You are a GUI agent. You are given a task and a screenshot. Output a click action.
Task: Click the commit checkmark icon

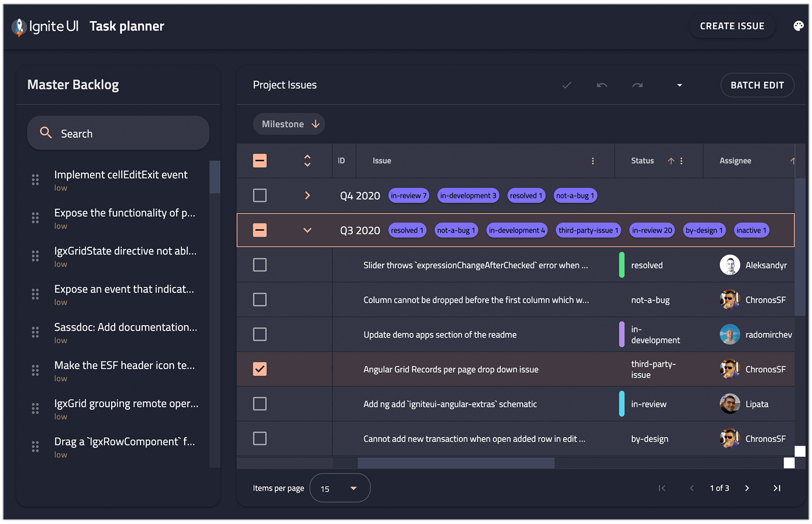[566, 85]
